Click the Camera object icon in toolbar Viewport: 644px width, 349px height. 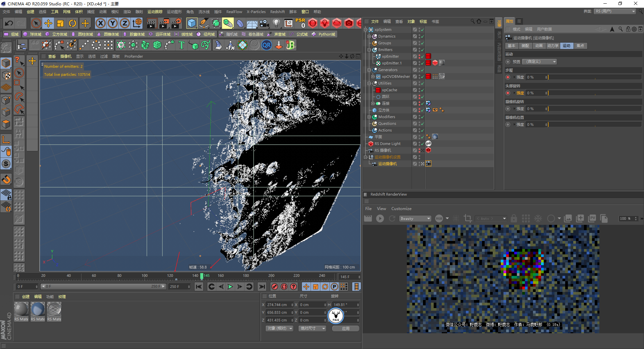[x=264, y=23]
